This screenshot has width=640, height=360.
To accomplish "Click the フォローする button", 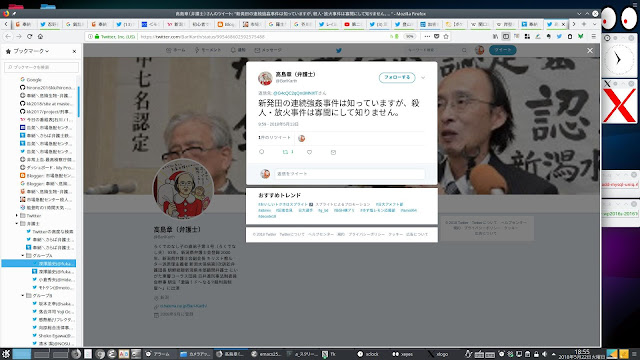I will click(x=397, y=77).
